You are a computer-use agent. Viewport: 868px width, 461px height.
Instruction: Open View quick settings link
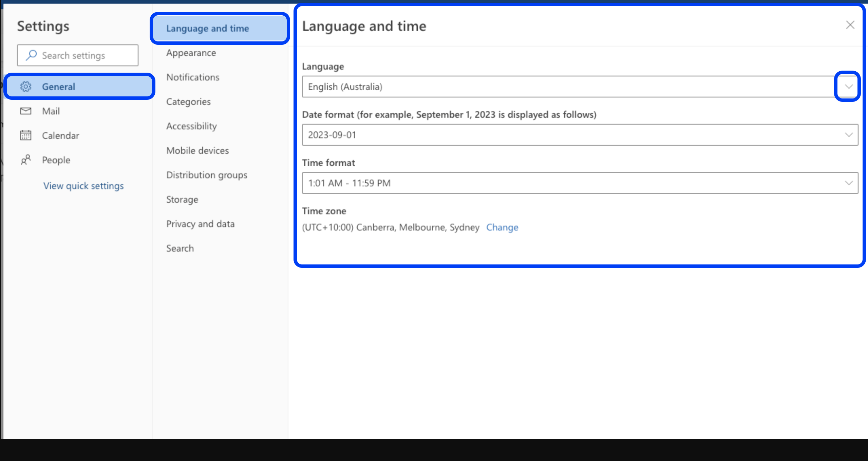click(83, 186)
